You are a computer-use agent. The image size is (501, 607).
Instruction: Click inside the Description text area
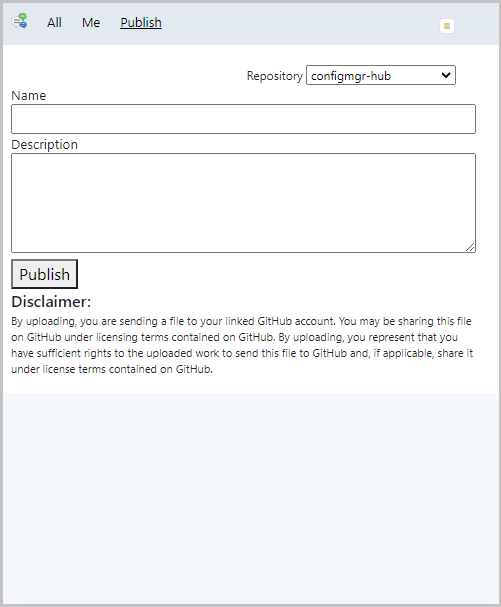coord(243,203)
